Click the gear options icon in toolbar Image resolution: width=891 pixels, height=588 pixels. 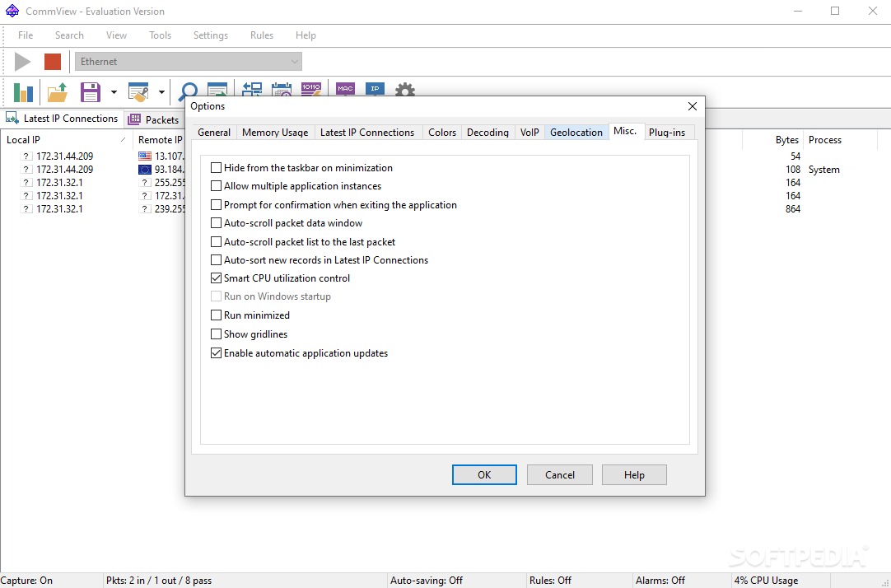click(404, 89)
